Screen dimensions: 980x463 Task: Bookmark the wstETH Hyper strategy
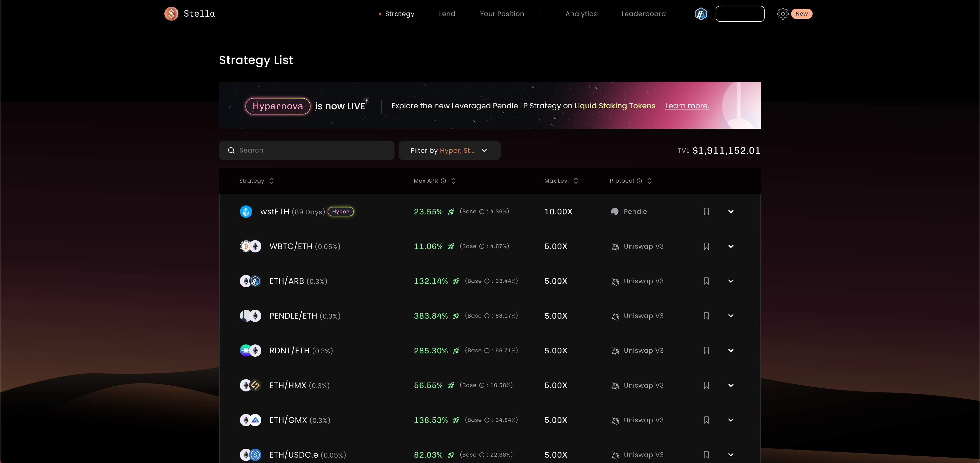pos(706,211)
